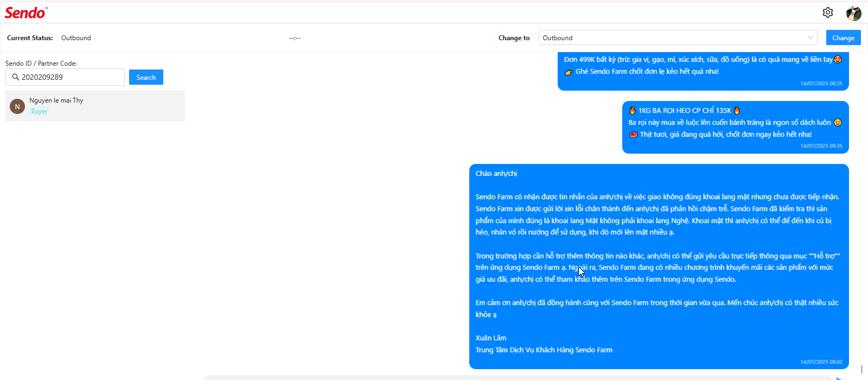Select the Nguyen le mai Thy contact
The height and width of the screenshot is (380, 868).
pyautogui.click(x=95, y=105)
